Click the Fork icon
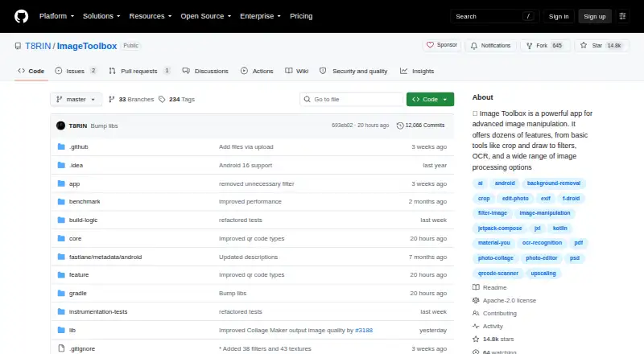This screenshot has width=644, height=354. (530, 46)
